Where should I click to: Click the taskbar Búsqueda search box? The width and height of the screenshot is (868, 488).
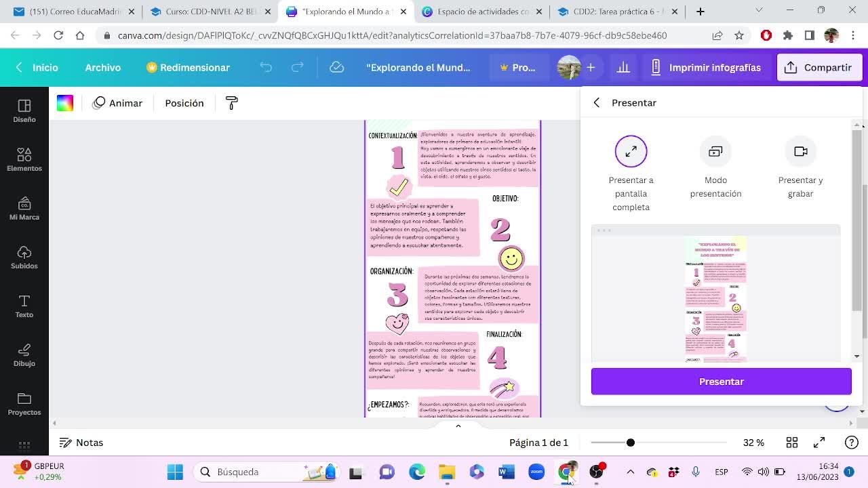tap(268, 472)
